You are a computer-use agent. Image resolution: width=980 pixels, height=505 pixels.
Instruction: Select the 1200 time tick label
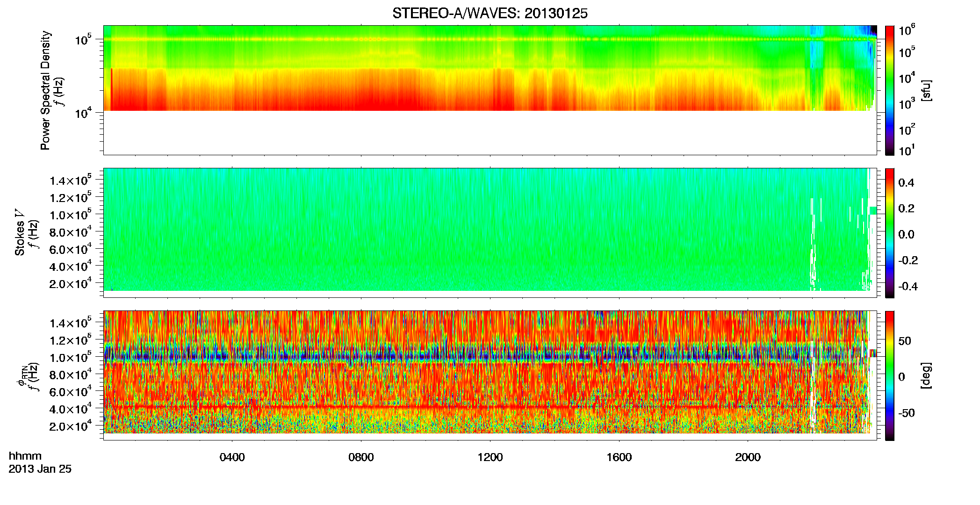pyautogui.click(x=490, y=457)
